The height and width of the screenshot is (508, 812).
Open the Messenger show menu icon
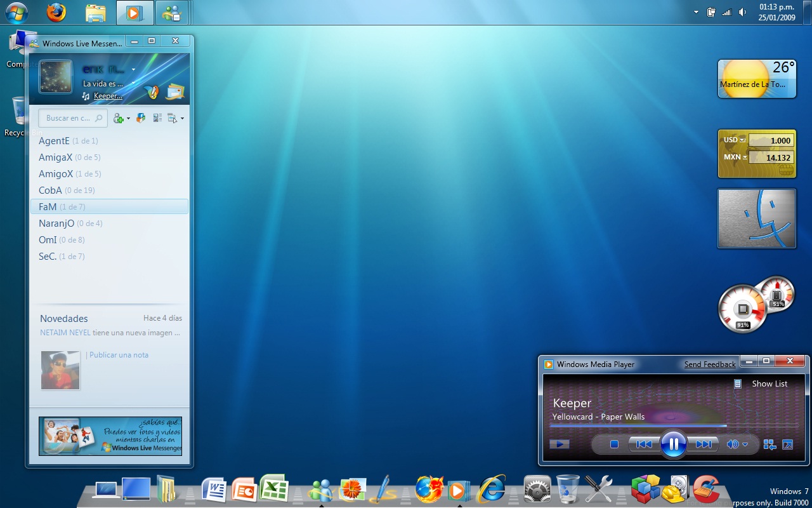[173, 118]
